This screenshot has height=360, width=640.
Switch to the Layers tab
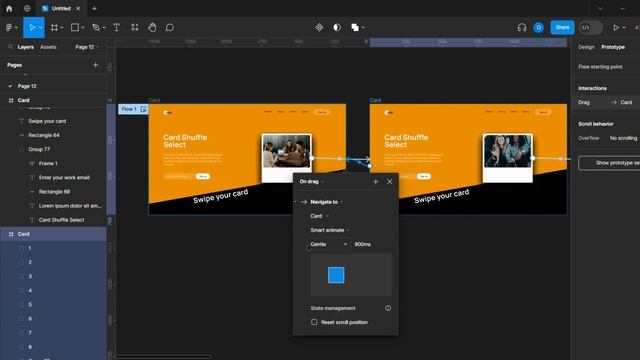25,47
